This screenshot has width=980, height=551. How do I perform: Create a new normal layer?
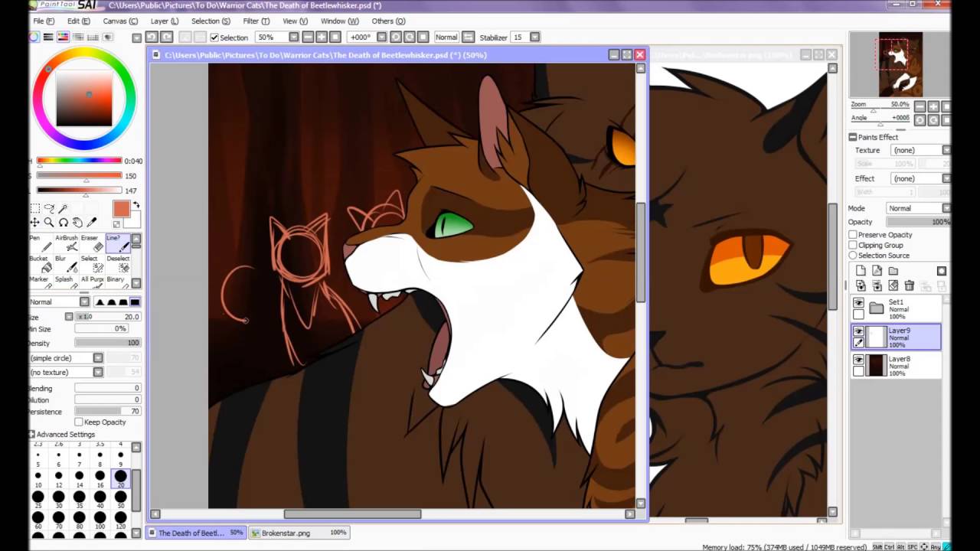[x=861, y=271]
